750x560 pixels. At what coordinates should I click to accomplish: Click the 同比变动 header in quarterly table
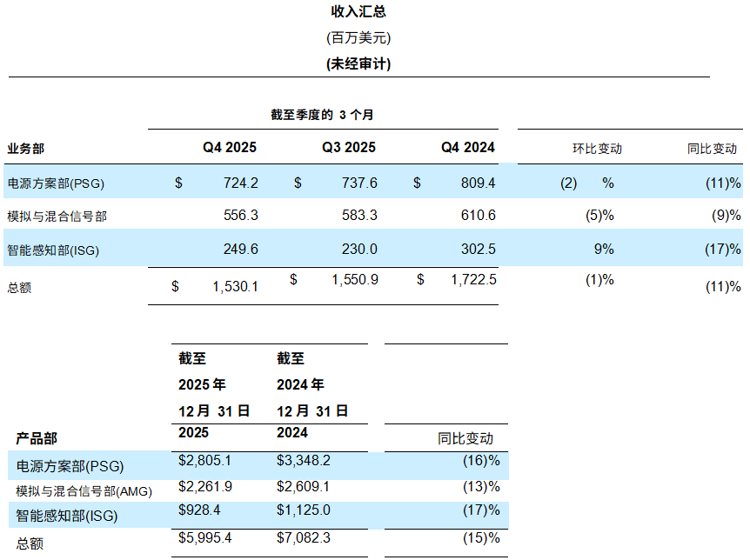[712, 149]
